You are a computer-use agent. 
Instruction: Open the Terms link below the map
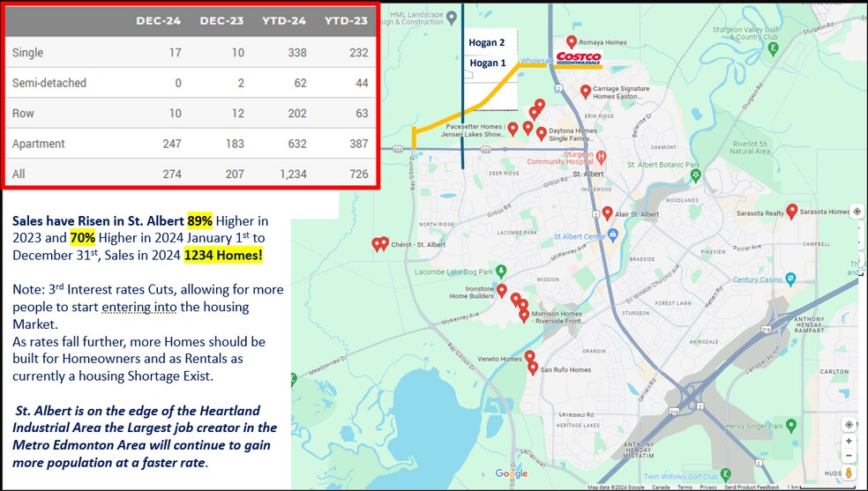(x=685, y=487)
